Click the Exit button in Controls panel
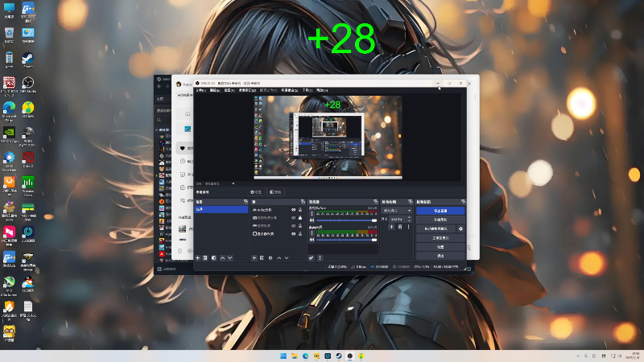 pyautogui.click(x=440, y=256)
